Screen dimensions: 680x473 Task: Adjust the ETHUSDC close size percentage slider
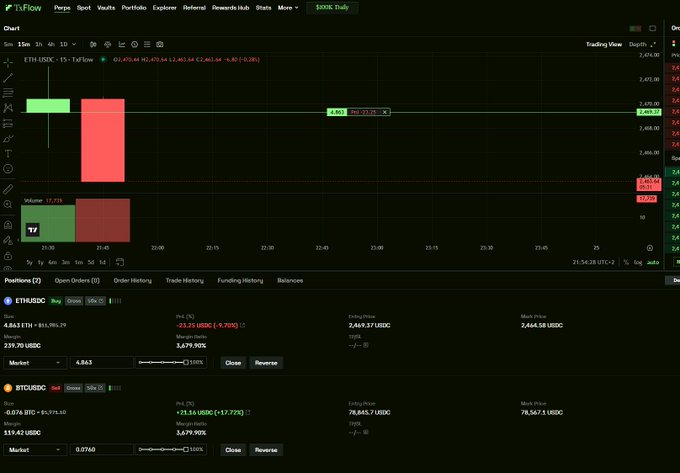click(164, 362)
